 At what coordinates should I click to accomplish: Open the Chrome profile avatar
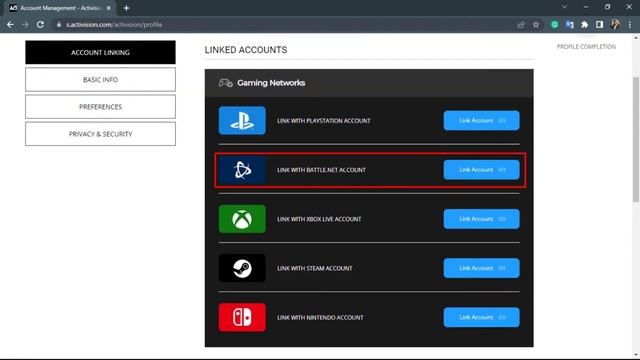615,24
